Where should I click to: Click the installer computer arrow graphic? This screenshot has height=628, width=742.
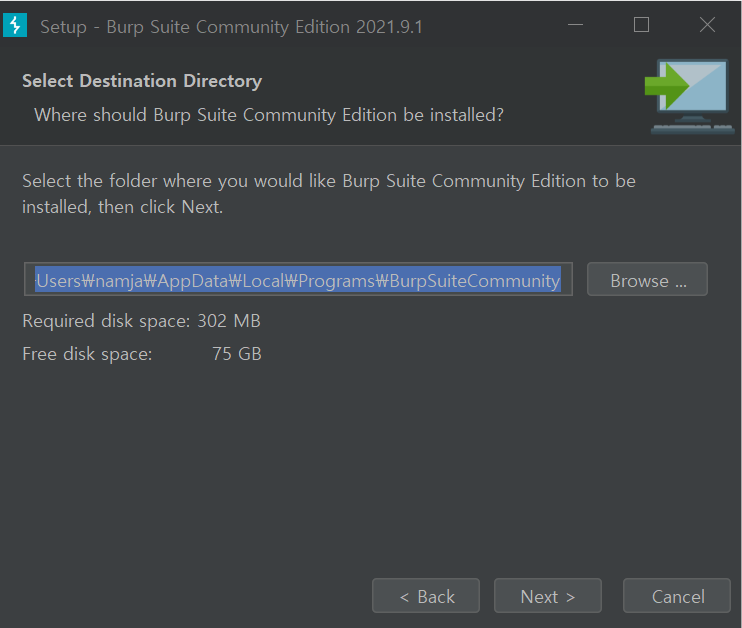689,96
